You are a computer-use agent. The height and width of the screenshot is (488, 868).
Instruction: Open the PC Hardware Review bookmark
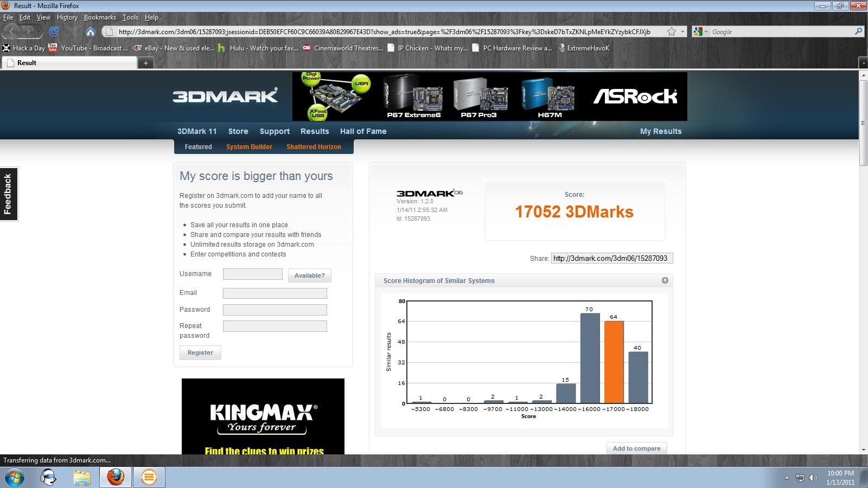click(512, 48)
